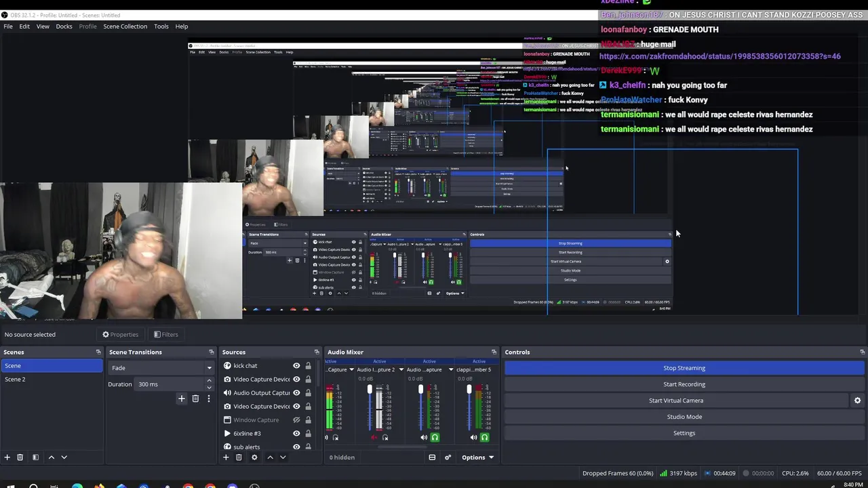Open the Audio ...apture channel menu arrow
Viewport: 868px width, 488px height.
coord(450,370)
